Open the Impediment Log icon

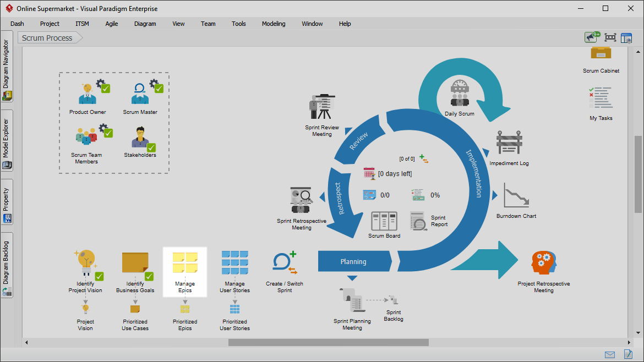click(509, 142)
